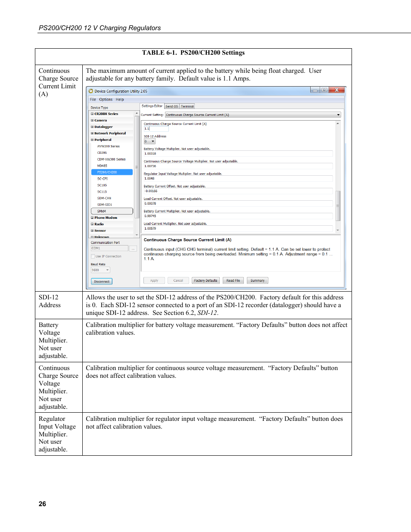Expand the Sensor device group
411x532 pixels.
pyautogui.click(x=92, y=231)
